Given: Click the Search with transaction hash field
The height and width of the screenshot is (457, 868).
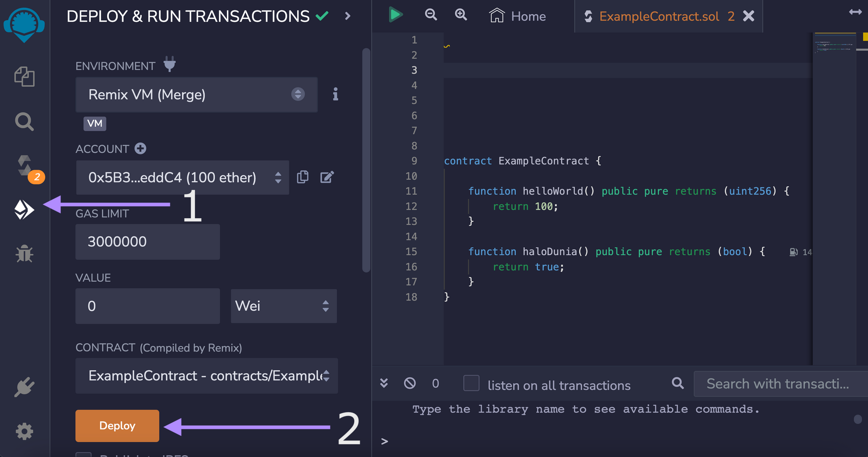Looking at the screenshot, I should [779, 384].
